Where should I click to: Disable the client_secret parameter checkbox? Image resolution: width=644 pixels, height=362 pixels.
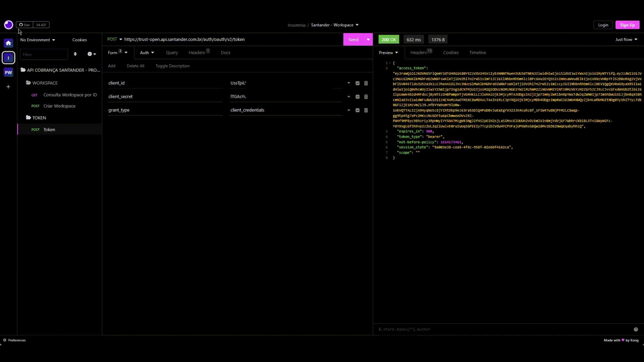click(358, 97)
